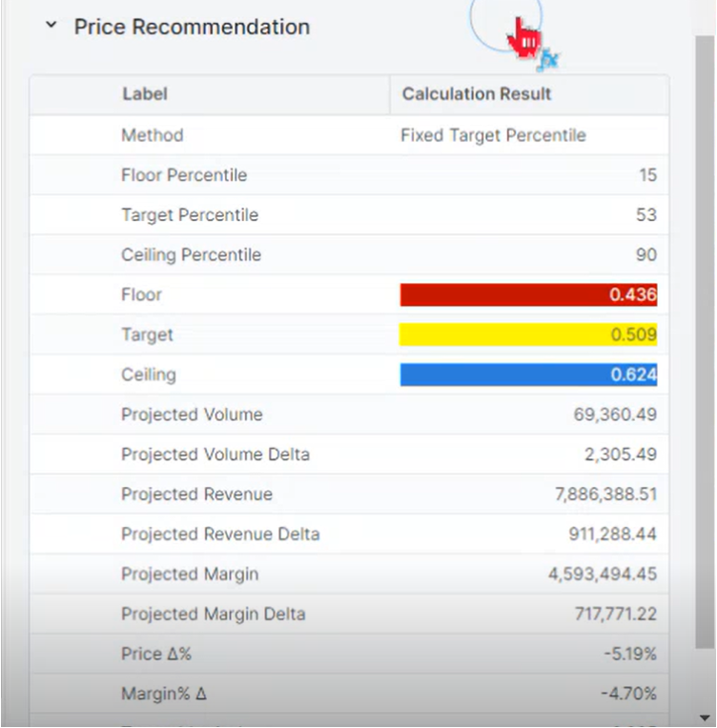Click the Projected Margin Delta row label
The width and height of the screenshot is (717, 728).
pyautogui.click(x=214, y=614)
